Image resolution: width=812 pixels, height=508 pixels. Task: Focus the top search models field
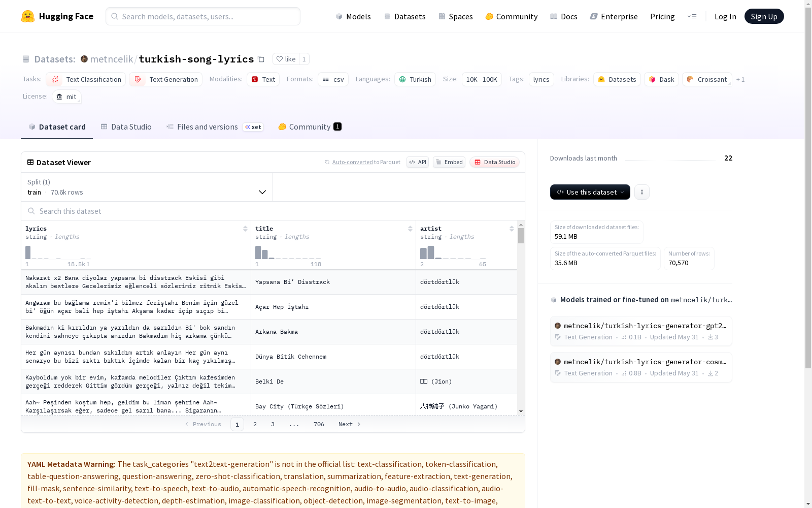203,16
